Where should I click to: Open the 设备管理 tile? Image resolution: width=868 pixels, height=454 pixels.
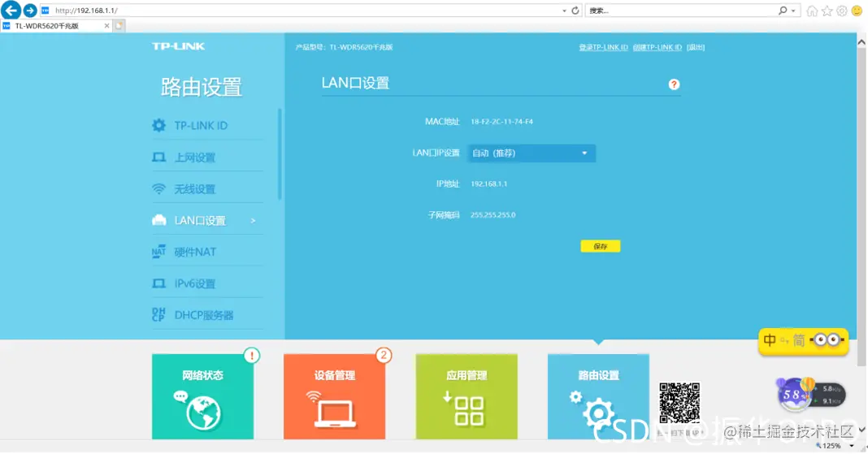pos(334,397)
